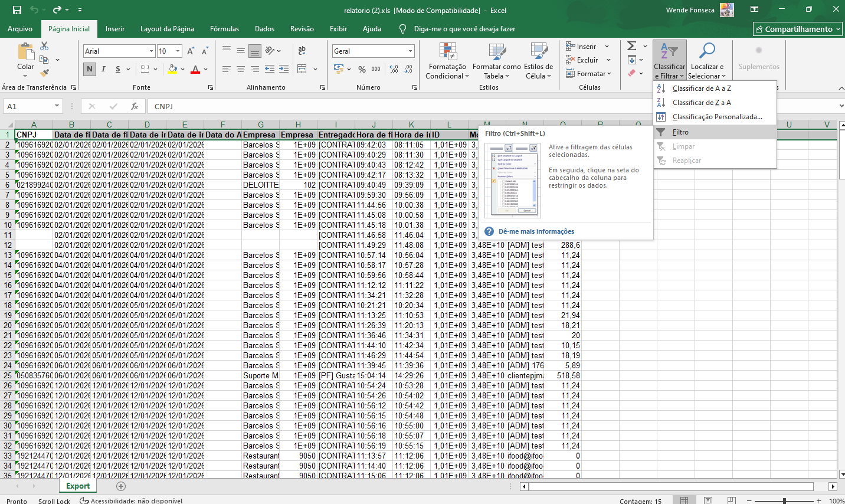The image size is (845, 504).
Task: Click the Redo arrow icon
Action: pyautogui.click(x=57, y=10)
